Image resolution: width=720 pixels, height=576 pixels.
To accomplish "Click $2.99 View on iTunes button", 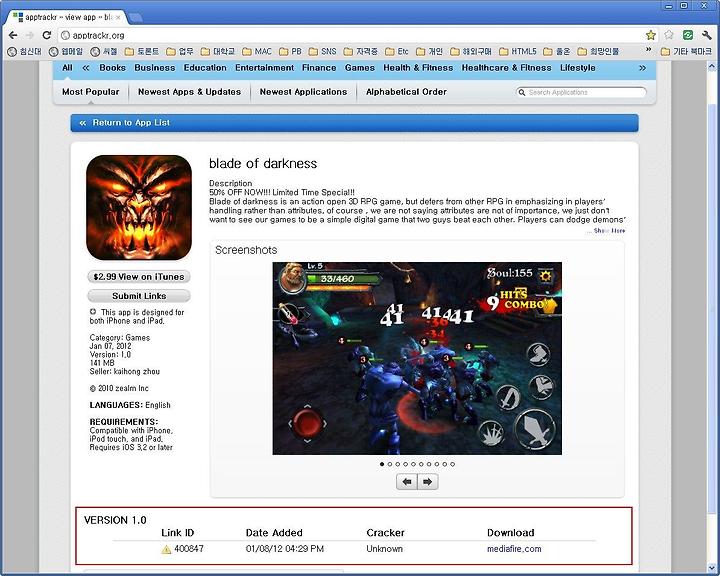I will click(x=139, y=277).
